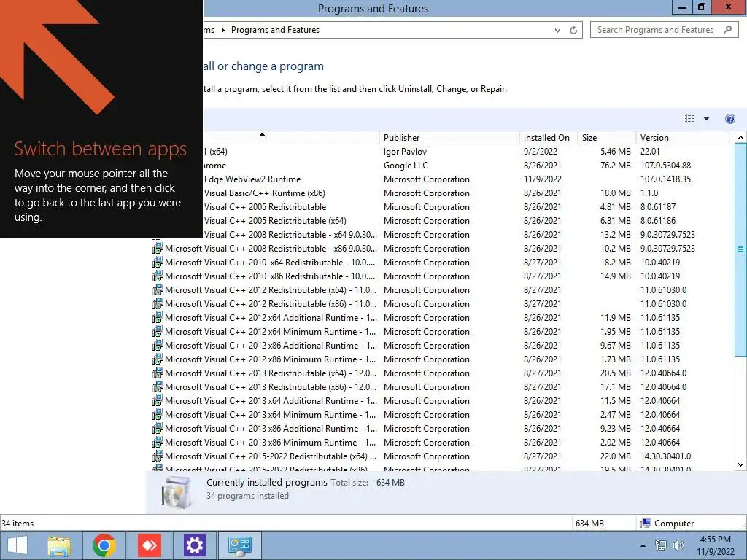Click the Computer status bar entry
The image size is (747, 560).
(x=667, y=524)
